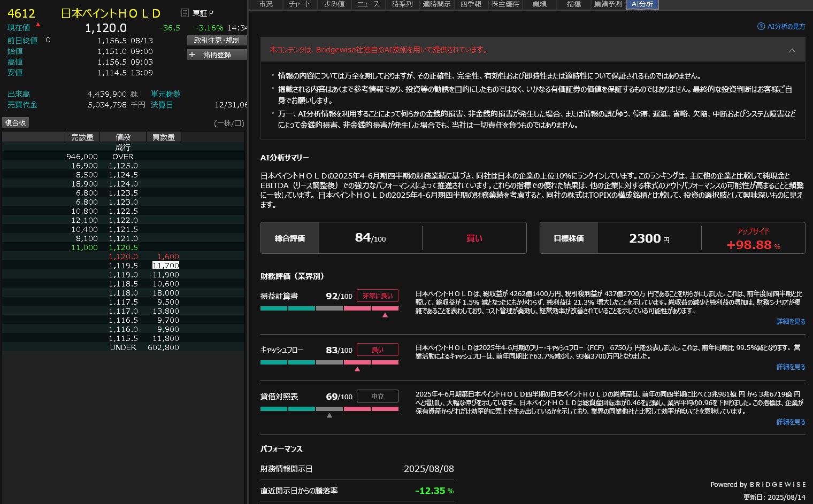Image resolution: width=813 pixels, height=504 pixels.
Task: Click the 成行 row in order book
Action: (x=123, y=148)
